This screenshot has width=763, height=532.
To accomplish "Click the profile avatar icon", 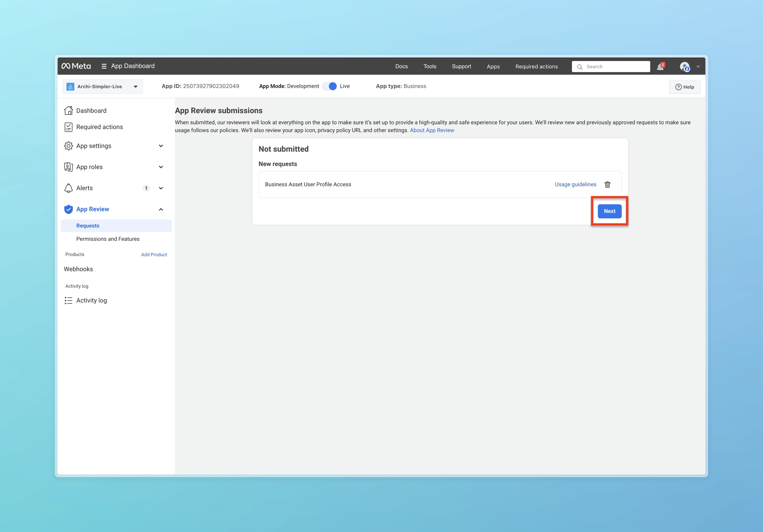I will [x=685, y=67].
